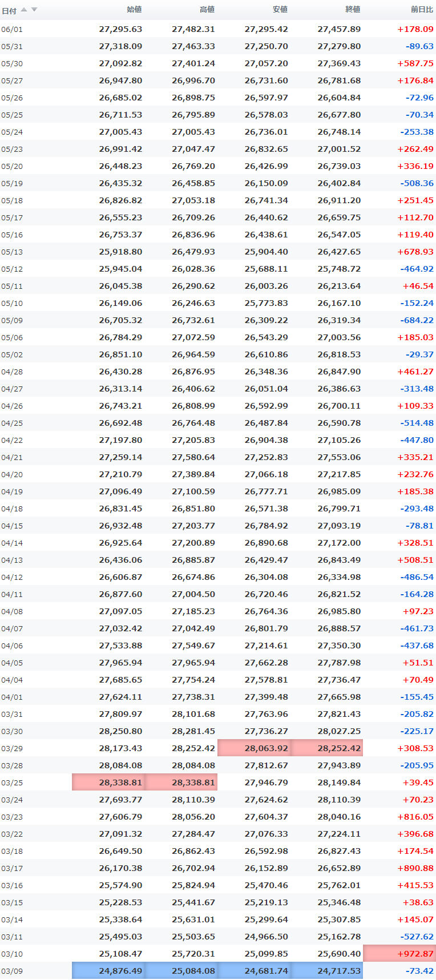Click the 日付 column header
436x980 pixels.
pos(9,10)
